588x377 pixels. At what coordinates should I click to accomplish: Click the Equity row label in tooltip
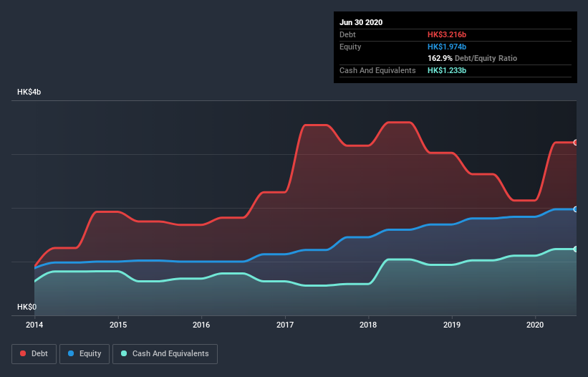350,47
